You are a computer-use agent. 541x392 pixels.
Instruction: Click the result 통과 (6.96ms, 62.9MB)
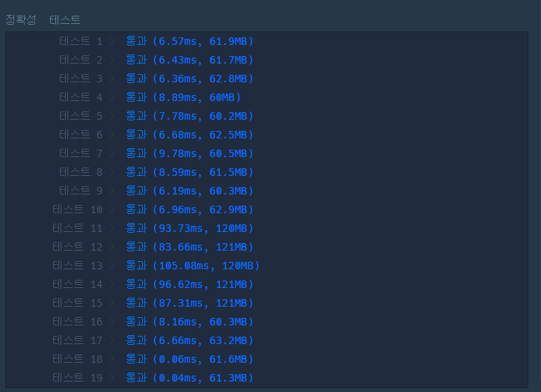point(189,209)
